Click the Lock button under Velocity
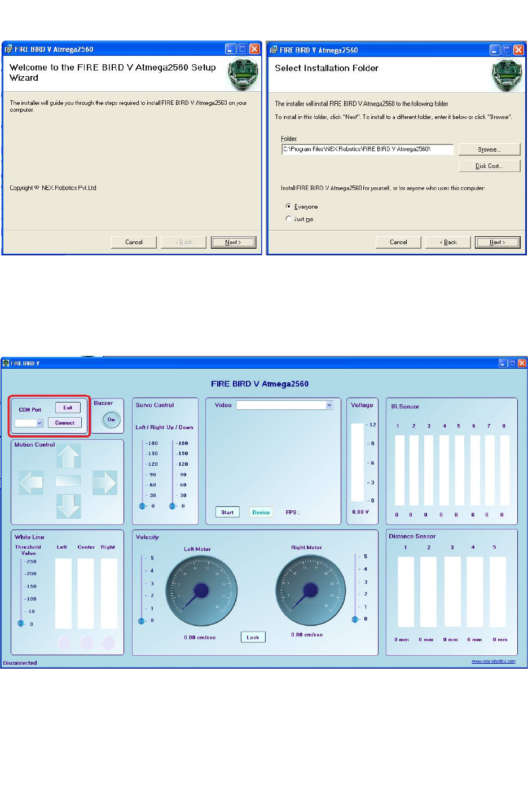This screenshot has height=812, width=528. tap(253, 637)
